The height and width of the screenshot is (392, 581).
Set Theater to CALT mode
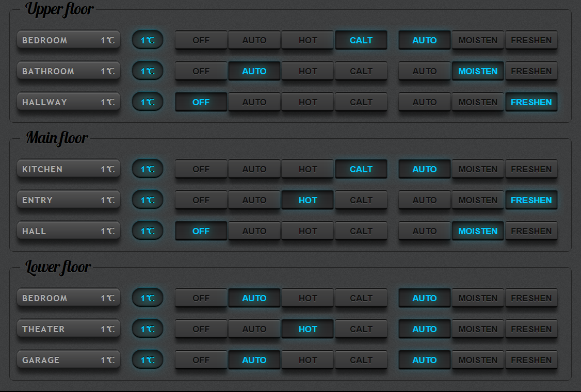tap(361, 329)
